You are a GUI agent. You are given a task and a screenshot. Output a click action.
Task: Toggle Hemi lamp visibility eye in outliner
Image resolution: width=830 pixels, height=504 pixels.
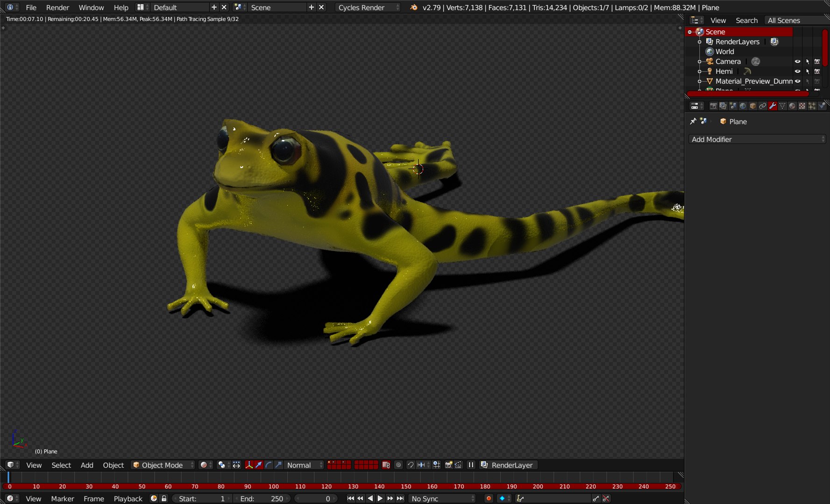pyautogui.click(x=798, y=71)
